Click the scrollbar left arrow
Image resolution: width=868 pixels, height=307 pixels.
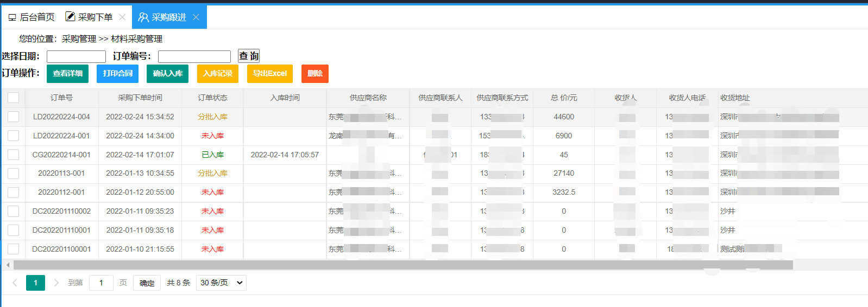pos(8,265)
